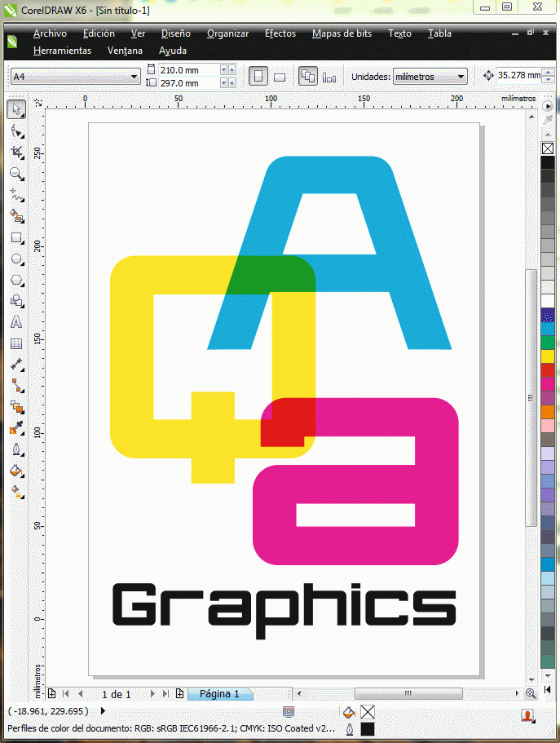This screenshot has width=560, height=743.
Task: Expand the color palette flyout arrow
Action: click(548, 106)
